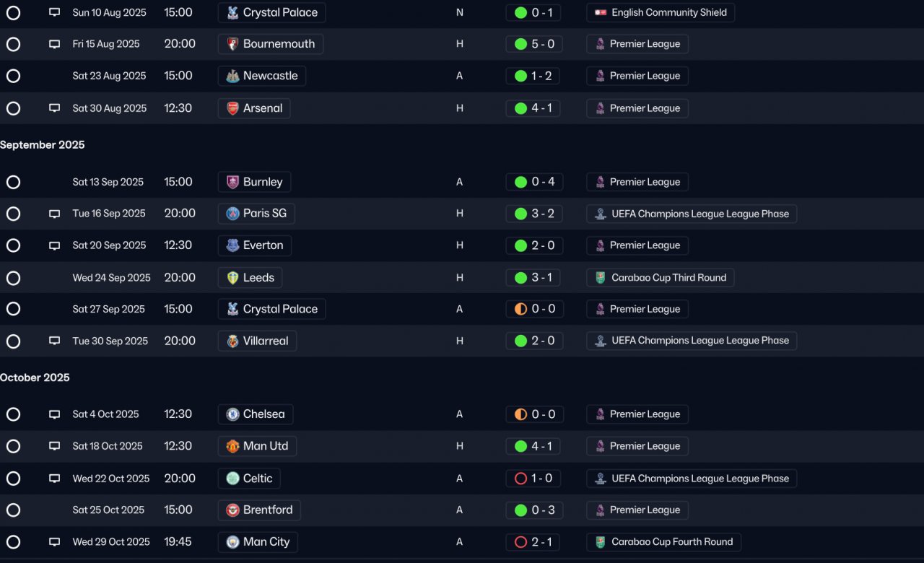Open the Crystal Palace 0 - 0 result
Viewport: 924px width, 563px height.
[x=533, y=309]
